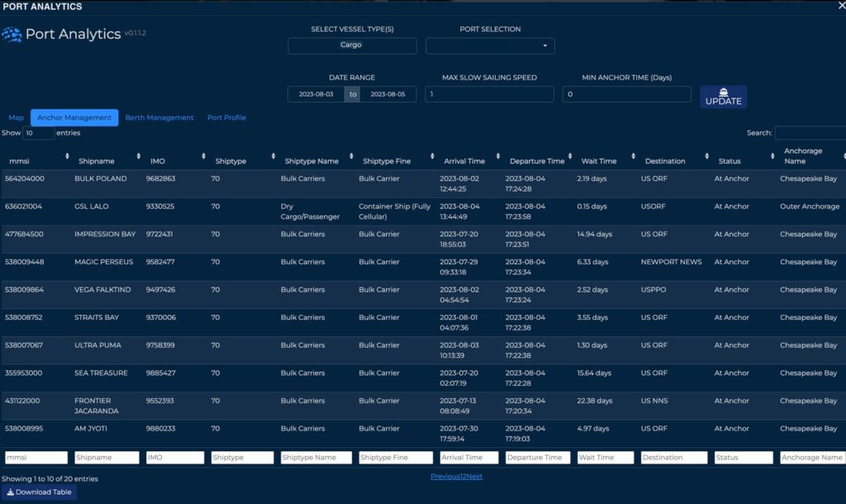Sort by Arrival Time sort arrows
The width and height of the screenshot is (846, 504).
click(495, 156)
